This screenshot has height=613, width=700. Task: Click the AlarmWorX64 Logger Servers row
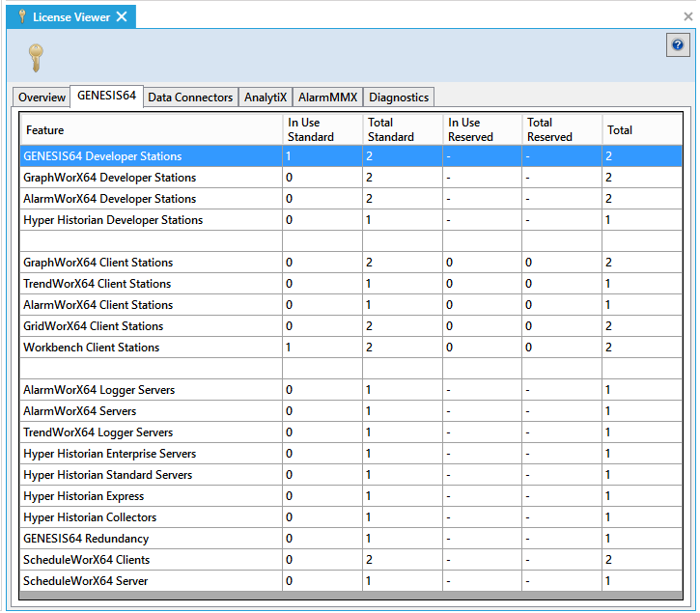(x=99, y=390)
